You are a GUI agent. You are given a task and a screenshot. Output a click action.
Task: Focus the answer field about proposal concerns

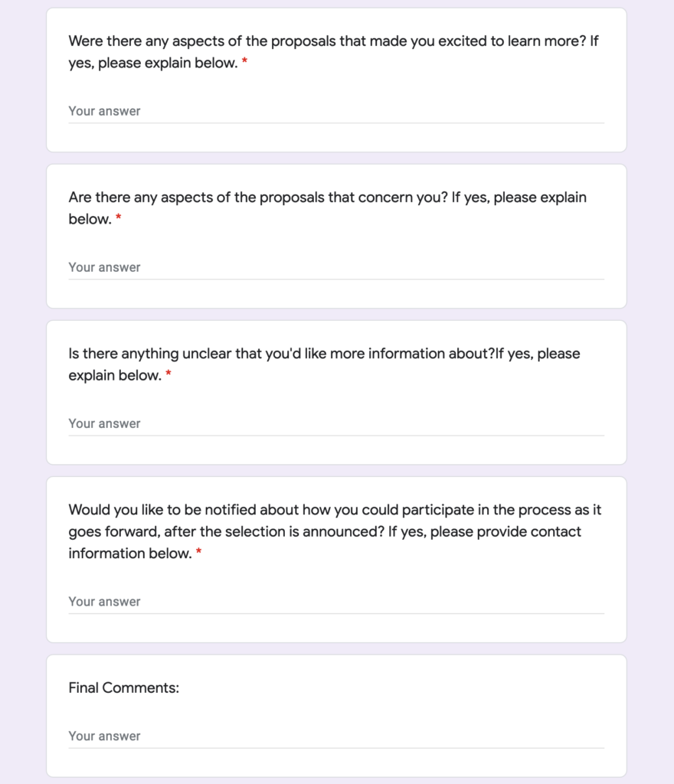pyautogui.click(x=336, y=267)
